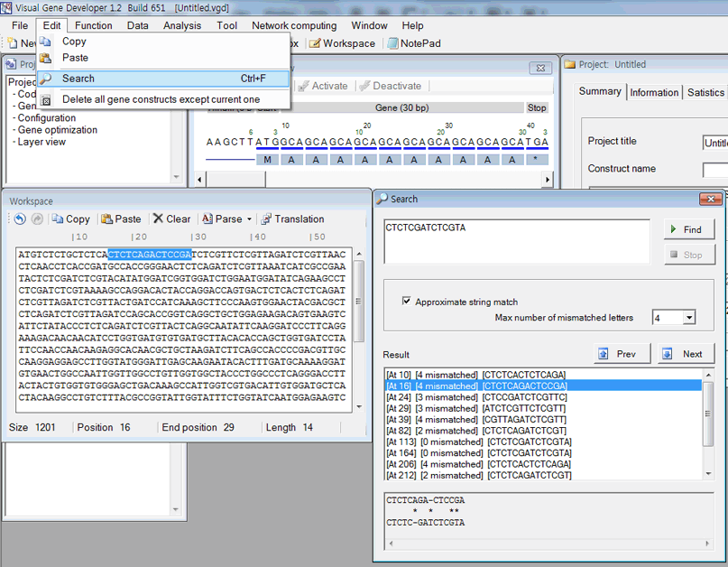Select Gene optimization in the project tree

click(x=58, y=130)
